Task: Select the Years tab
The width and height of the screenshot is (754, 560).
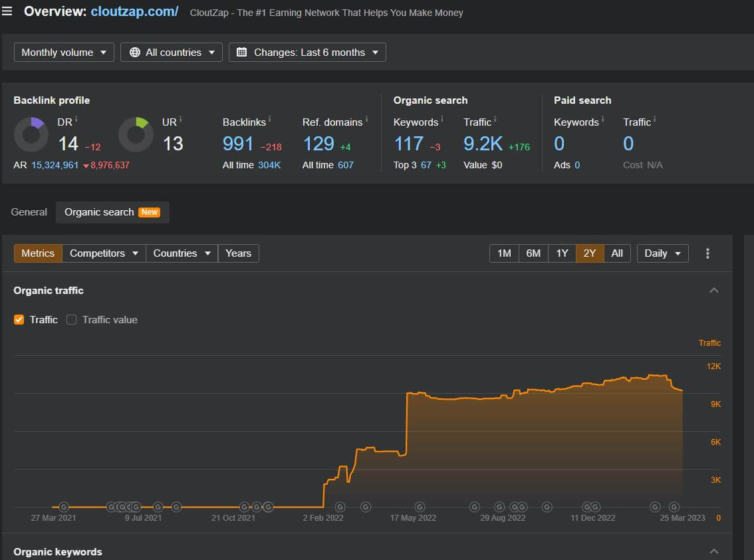Action: pos(238,253)
